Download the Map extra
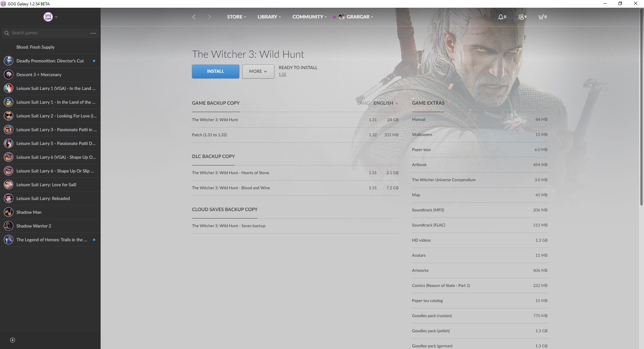Screen dimensions: 644x349 pos(480,195)
